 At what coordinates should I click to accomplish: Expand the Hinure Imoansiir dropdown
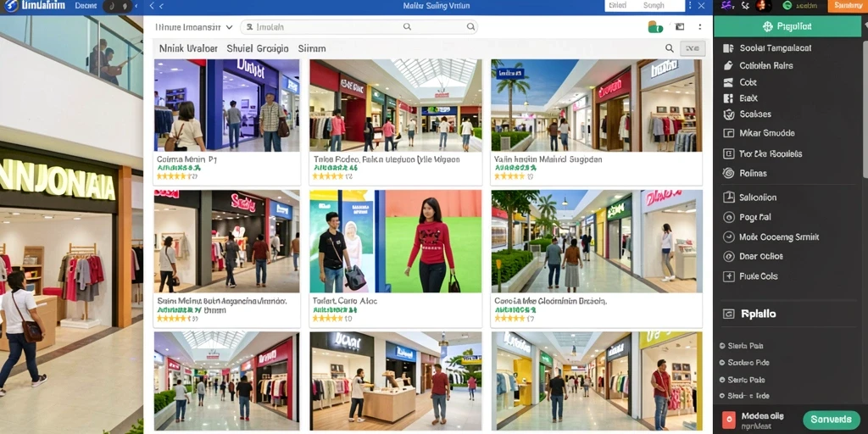(194, 26)
